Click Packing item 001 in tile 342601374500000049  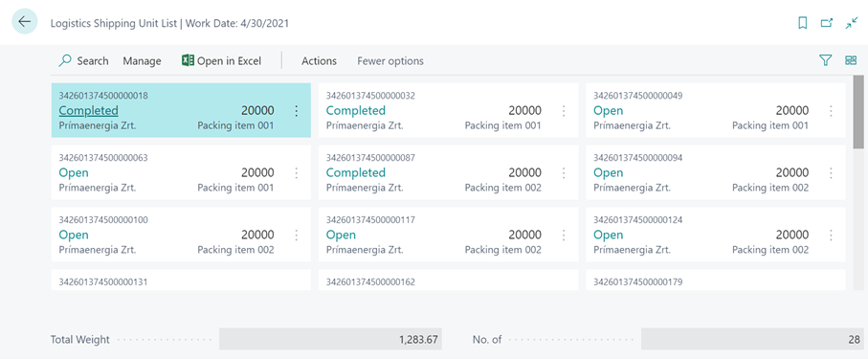pyautogui.click(x=770, y=125)
